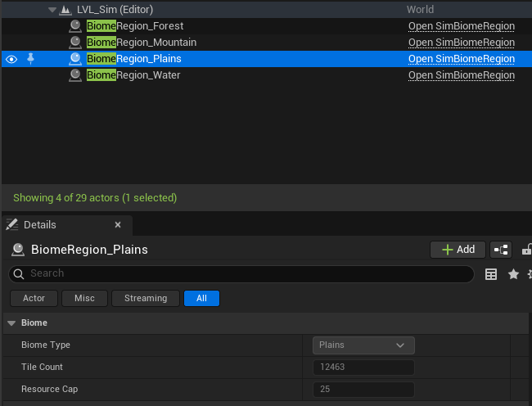Click the actor icon of BiomeRegion_Water
Image resolution: width=532 pixels, height=406 pixels.
pos(75,75)
